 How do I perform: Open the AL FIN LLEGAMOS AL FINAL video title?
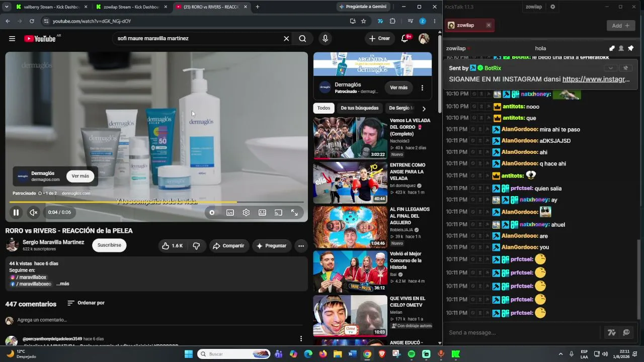410,216
